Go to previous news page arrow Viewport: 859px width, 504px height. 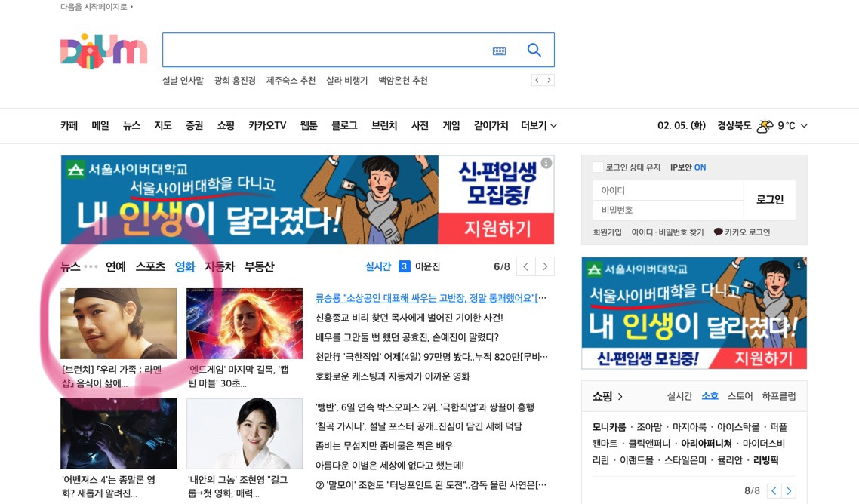coord(525,267)
